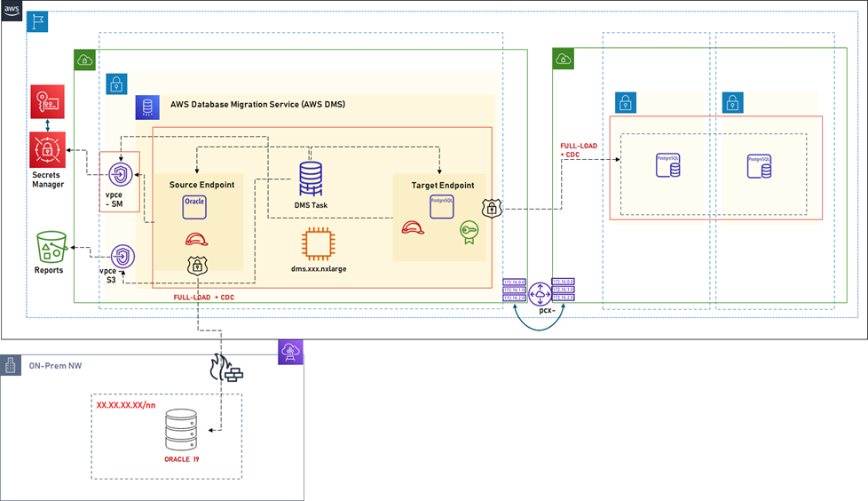Select the AWS Database Migration Service title text

click(257, 105)
